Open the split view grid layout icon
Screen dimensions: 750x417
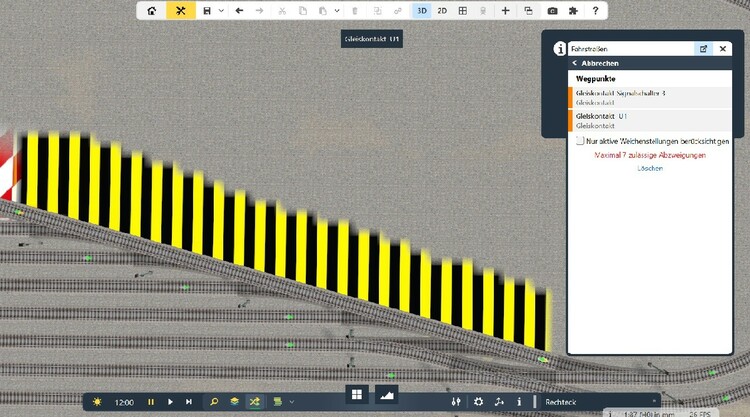coord(463,11)
